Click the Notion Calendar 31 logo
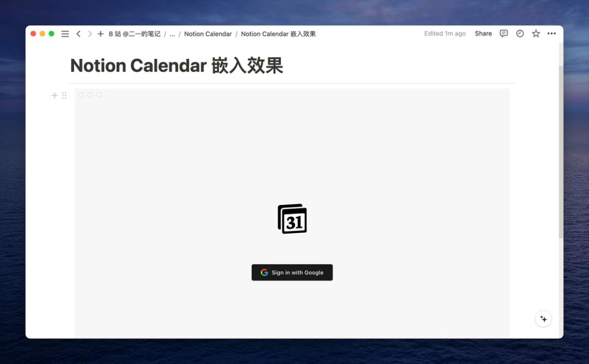Screen dimensions: 589x364 click(292, 219)
